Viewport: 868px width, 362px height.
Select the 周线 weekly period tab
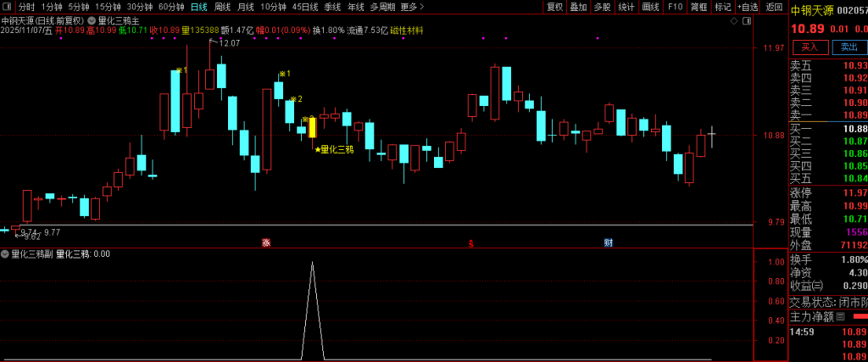(222, 7)
